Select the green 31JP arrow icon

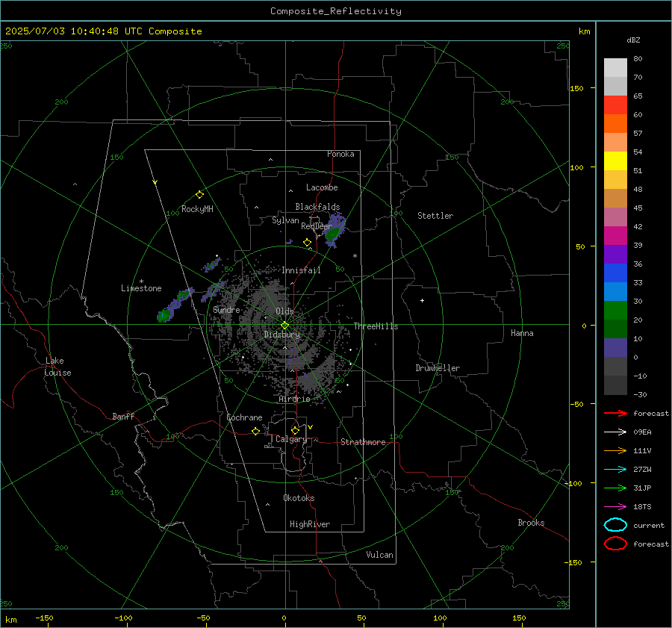pos(615,488)
